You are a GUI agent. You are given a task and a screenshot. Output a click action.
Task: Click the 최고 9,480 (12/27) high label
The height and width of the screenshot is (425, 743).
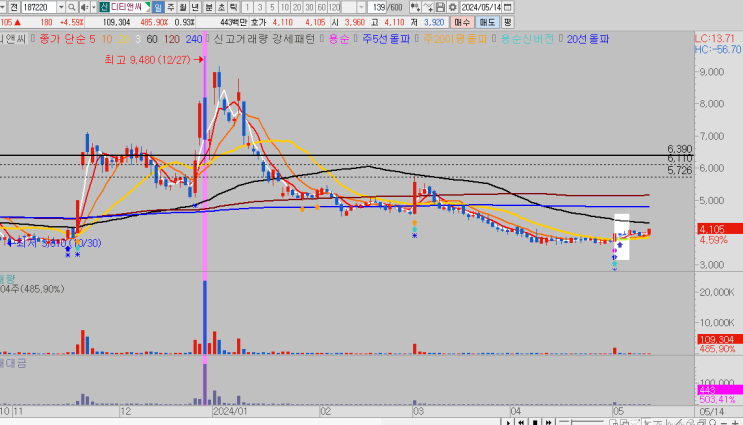tap(147, 60)
